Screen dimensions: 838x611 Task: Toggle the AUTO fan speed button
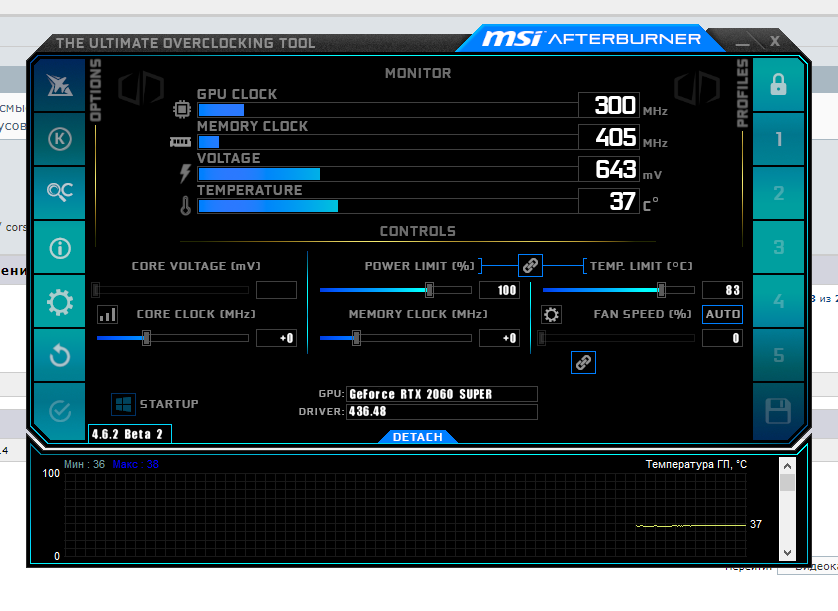pyautogui.click(x=722, y=314)
